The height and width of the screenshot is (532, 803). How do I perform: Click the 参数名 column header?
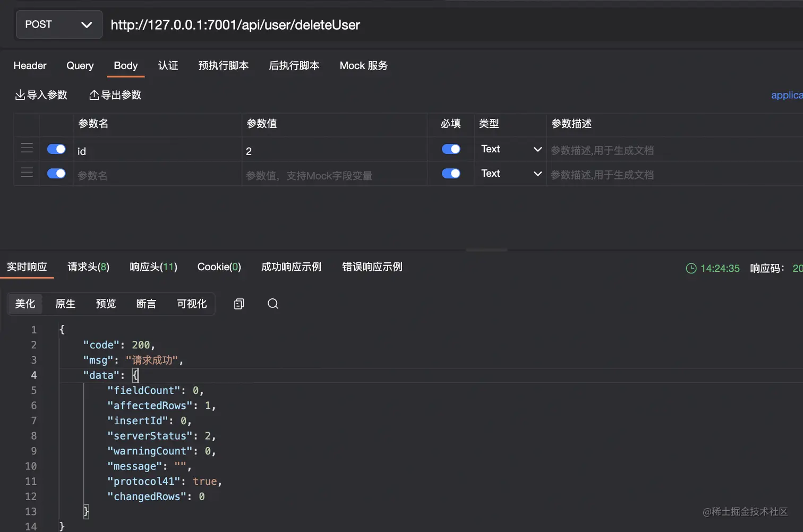point(93,124)
